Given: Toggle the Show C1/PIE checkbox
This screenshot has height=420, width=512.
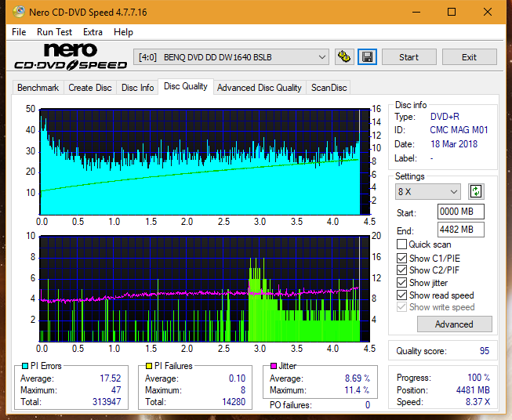Looking at the screenshot, I should 401,258.
